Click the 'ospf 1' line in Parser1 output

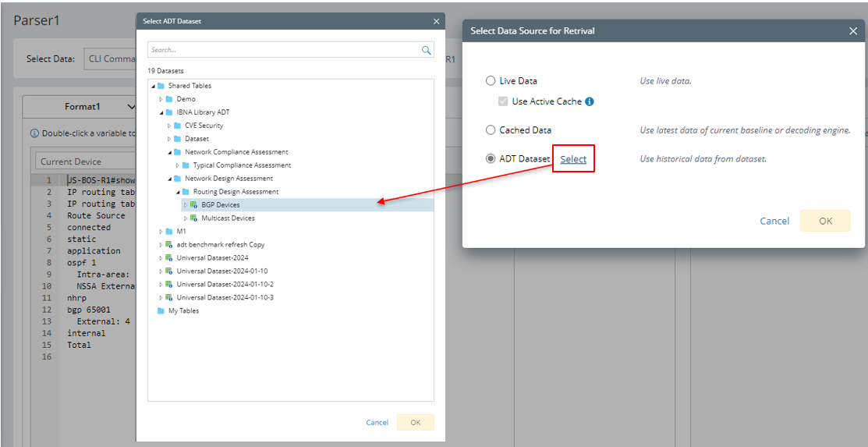click(x=81, y=263)
